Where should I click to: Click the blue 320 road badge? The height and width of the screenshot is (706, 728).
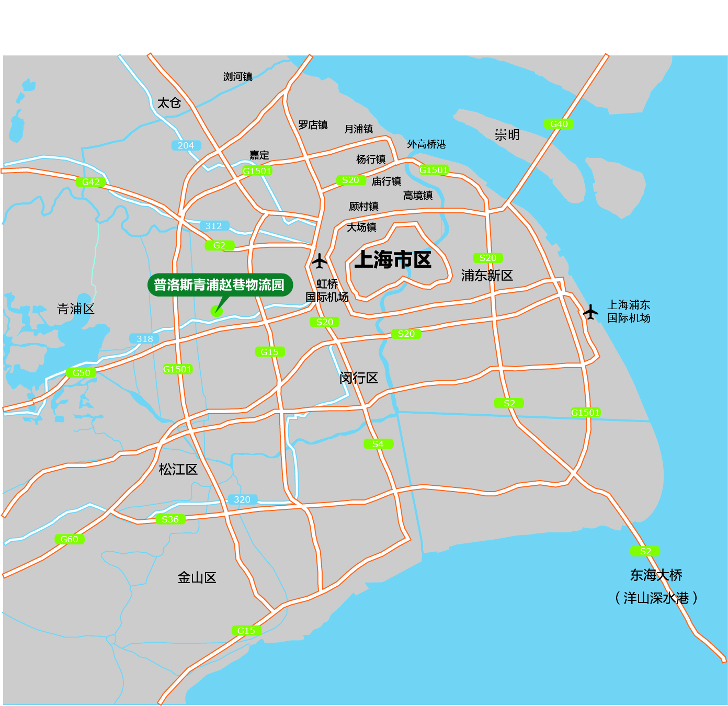point(242,499)
